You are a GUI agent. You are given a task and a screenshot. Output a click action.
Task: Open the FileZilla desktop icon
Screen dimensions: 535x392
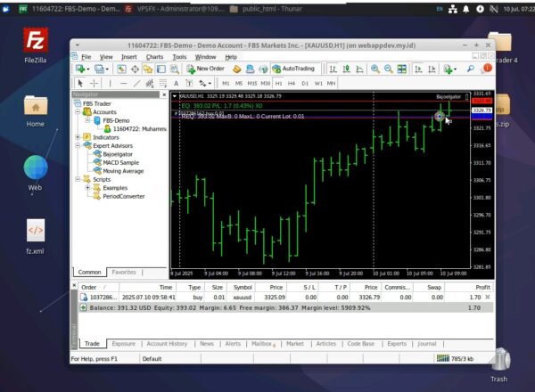36,45
